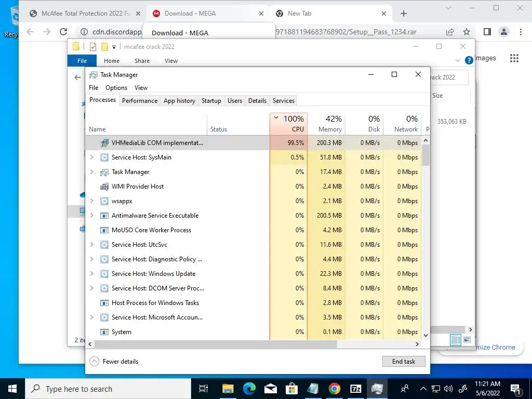Image resolution: width=532 pixels, height=399 pixels.
Task: Click the taskbar search box
Action: (109, 389)
